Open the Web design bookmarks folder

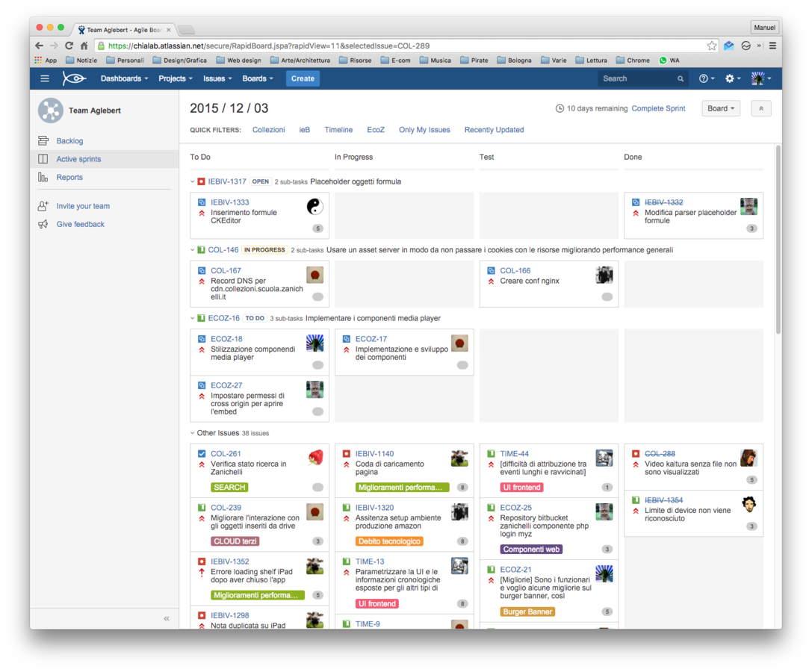click(239, 60)
